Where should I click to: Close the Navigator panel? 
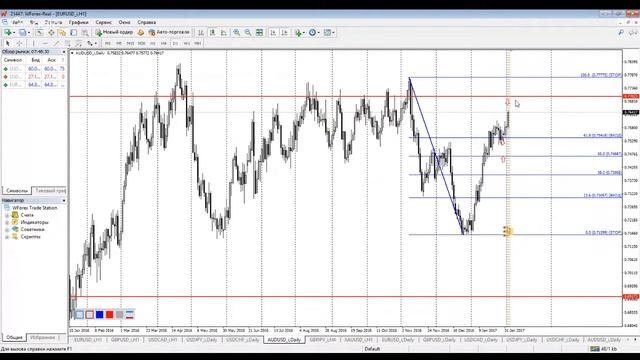(64, 200)
